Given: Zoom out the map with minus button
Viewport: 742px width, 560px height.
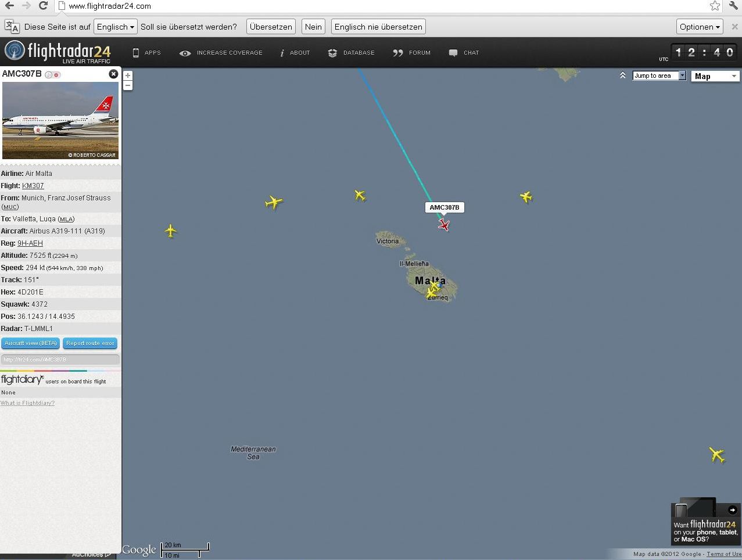Looking at the screenshot, I should pos(128,85).
